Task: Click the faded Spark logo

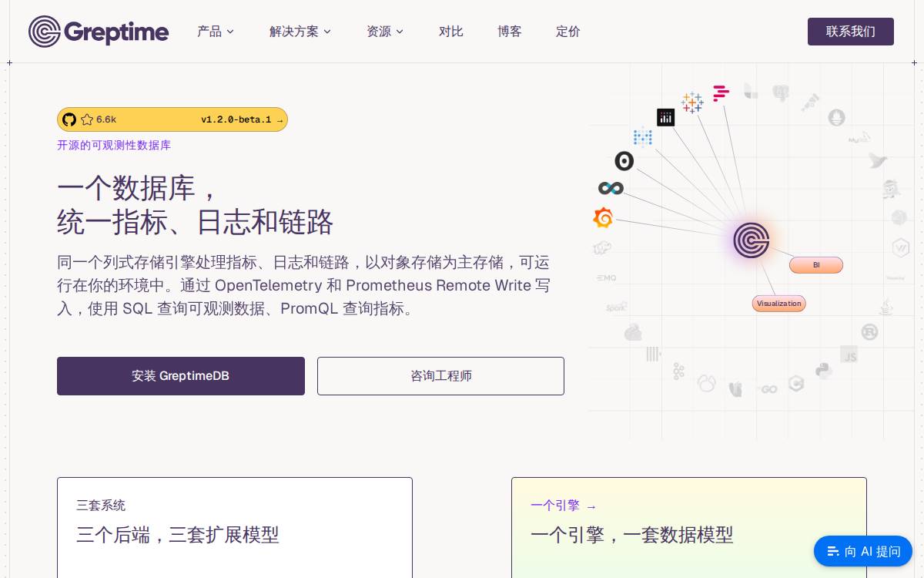Action: [617, 307]
